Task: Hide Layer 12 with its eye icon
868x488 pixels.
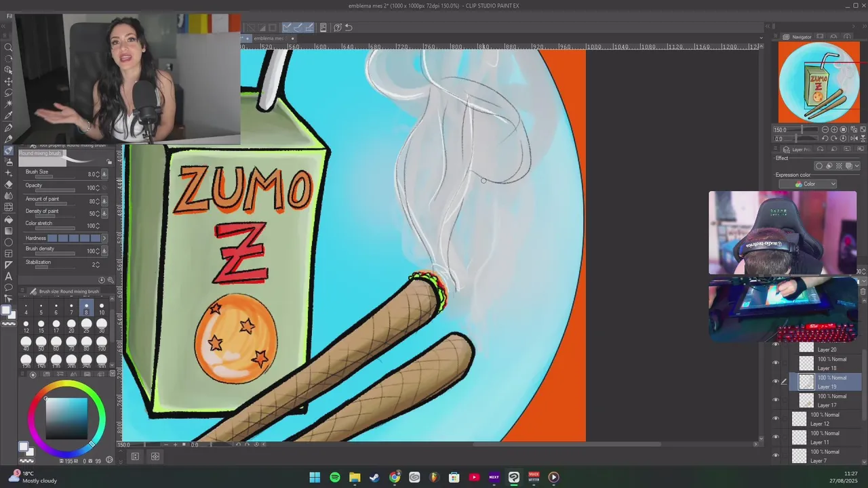Action: [776, 418]
